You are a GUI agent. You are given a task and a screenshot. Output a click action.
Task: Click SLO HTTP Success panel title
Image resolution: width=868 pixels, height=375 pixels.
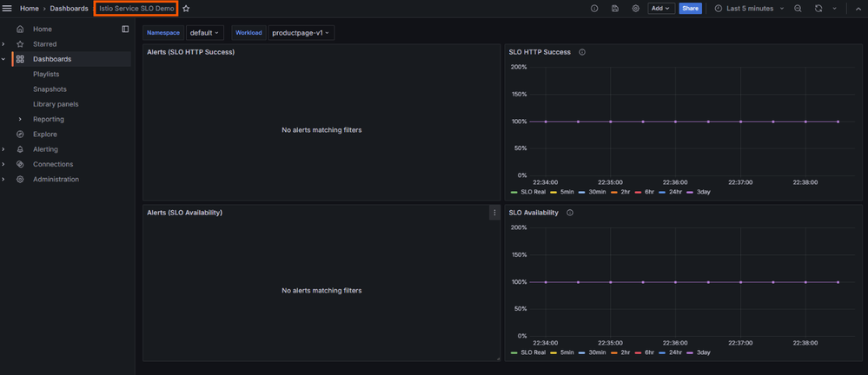540,52
